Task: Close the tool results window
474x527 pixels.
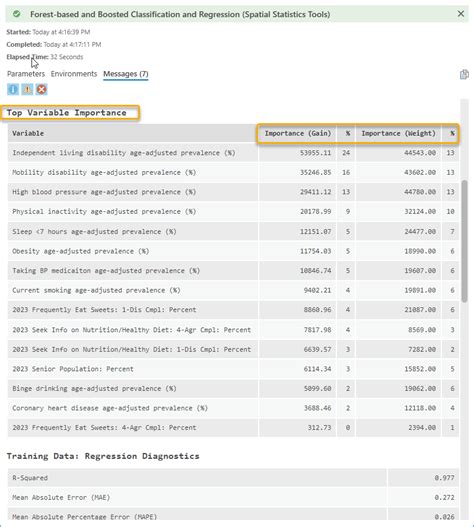Action: point(461,14)
